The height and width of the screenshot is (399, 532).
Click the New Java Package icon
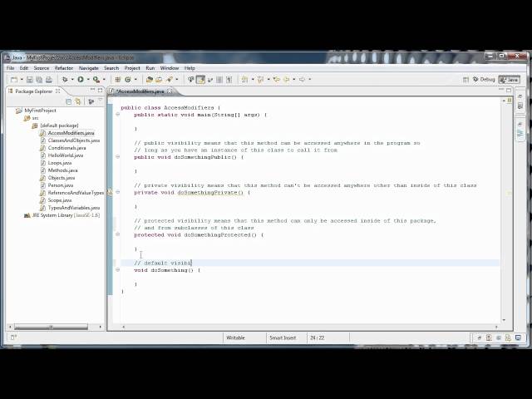point(118,80)
